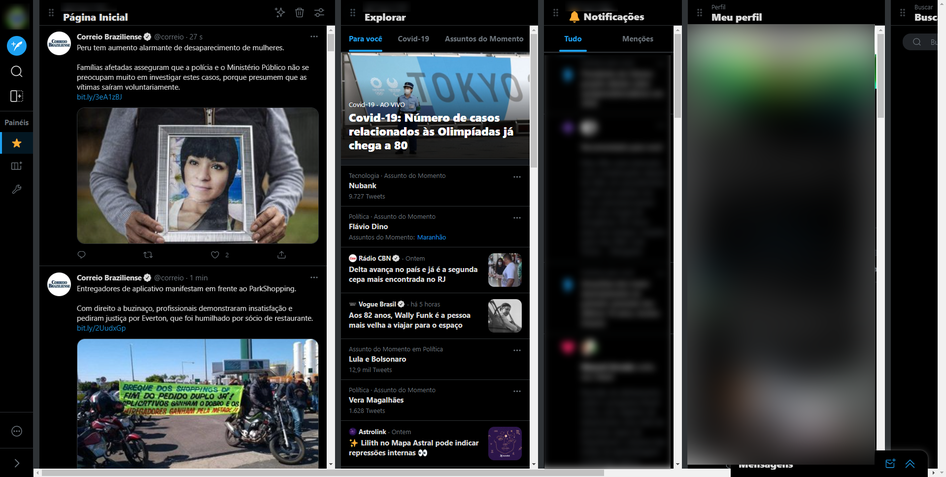Open the Vera Magalhães trend
Screen dimensions: 946x477
point(435,400)
